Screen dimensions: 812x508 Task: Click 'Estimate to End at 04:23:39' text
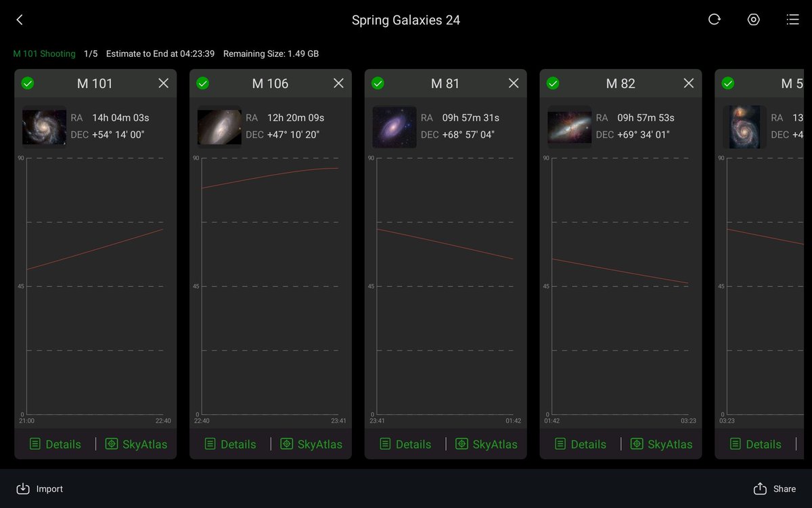click(160, 54)
